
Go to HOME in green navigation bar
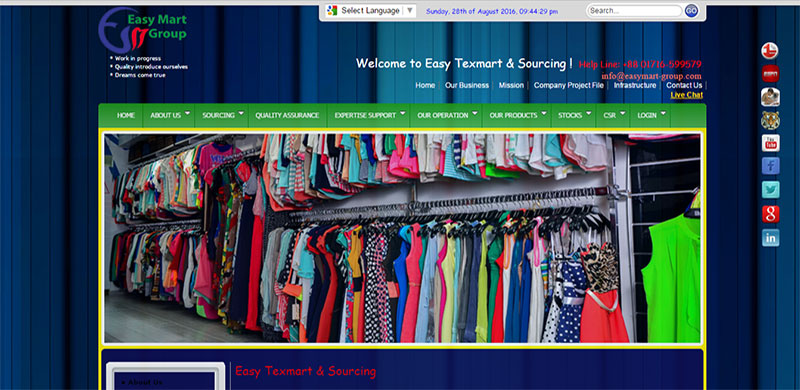[126, 115]
